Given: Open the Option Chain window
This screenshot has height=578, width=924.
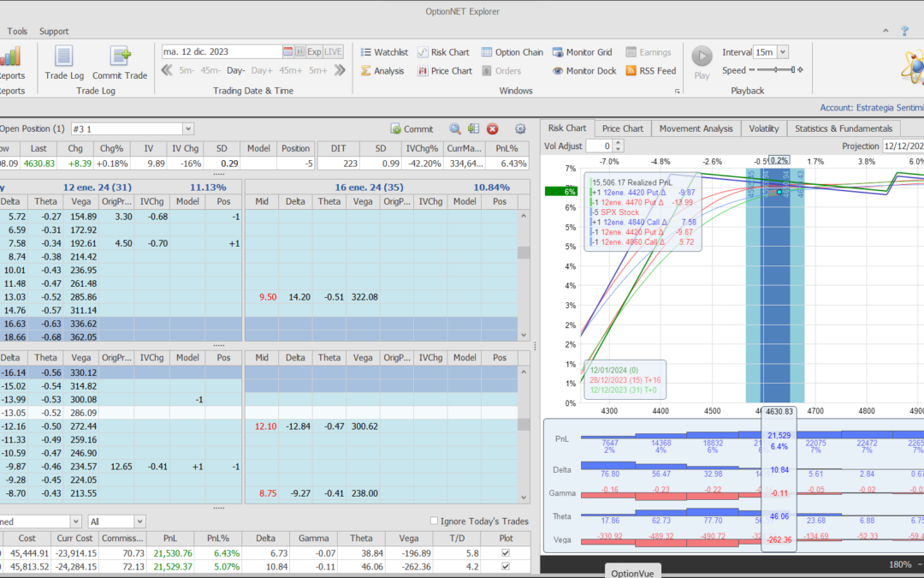Looking at the screenshot, I should [x=512, y=52].
